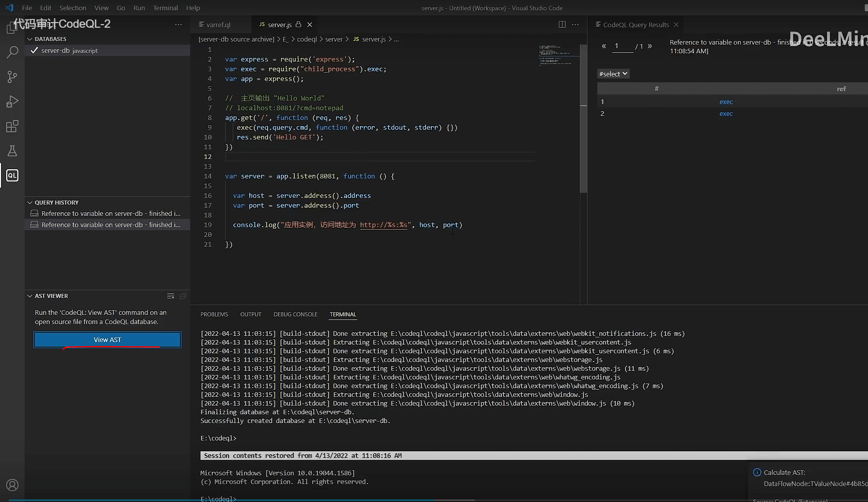Select the CodeQL icon in activity bar

click(x=12, y=175)
